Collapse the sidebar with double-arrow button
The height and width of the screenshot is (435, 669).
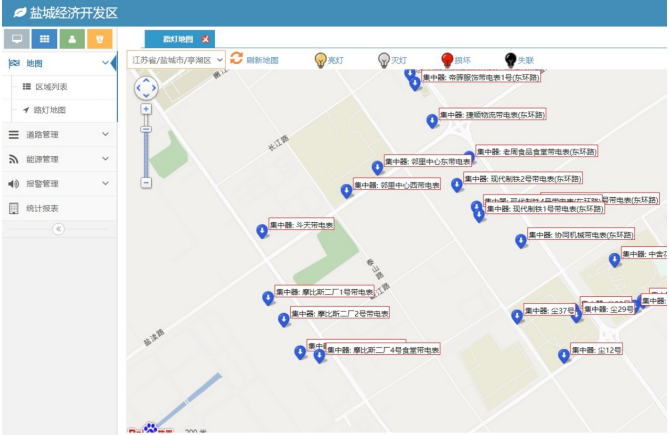click(58, 229)
